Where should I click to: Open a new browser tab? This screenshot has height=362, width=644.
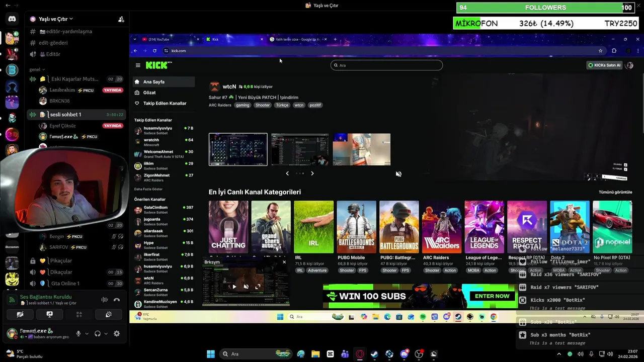[335, 39]
